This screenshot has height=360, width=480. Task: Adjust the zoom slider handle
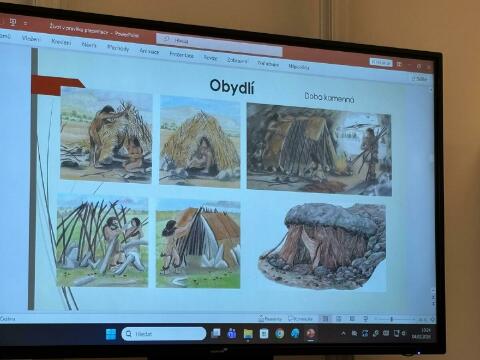[x=392, y=319]
